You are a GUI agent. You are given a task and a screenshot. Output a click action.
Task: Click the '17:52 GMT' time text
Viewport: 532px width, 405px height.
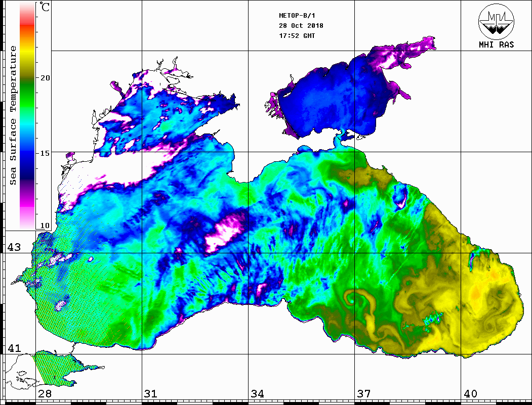click(297, 36)
